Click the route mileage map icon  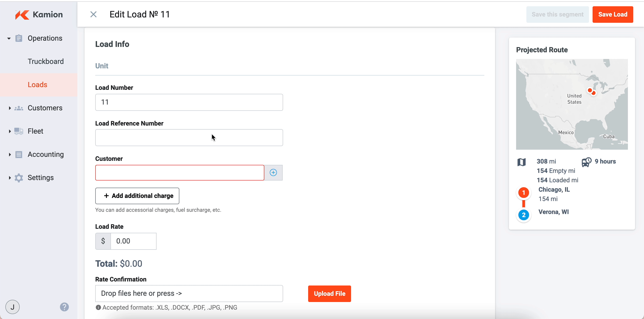tap(521, 162)
